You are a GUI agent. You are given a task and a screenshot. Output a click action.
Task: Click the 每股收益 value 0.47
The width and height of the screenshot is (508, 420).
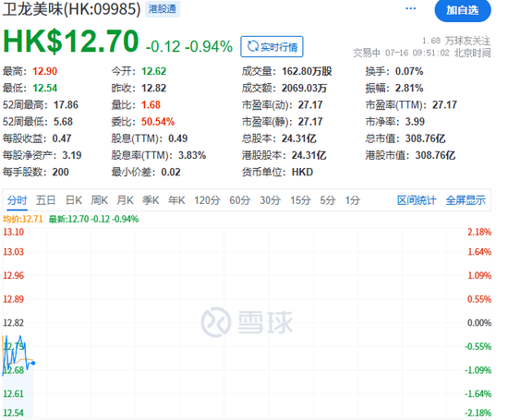[x=62, y=138]
